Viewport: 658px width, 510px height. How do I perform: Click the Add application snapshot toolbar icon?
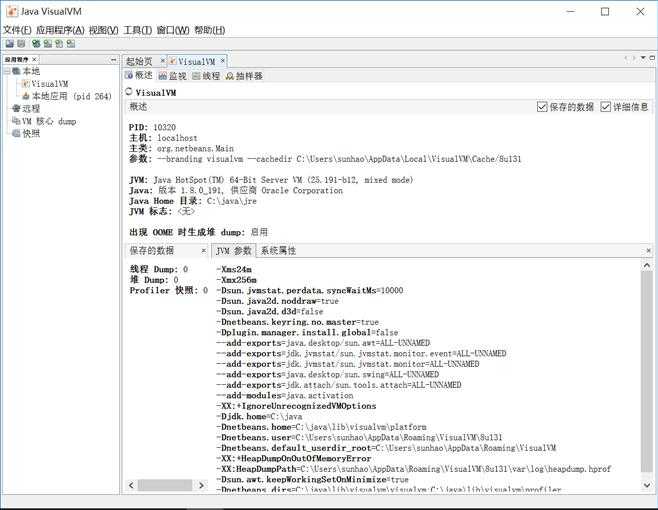pyautogui.click(x=70, y=44)
